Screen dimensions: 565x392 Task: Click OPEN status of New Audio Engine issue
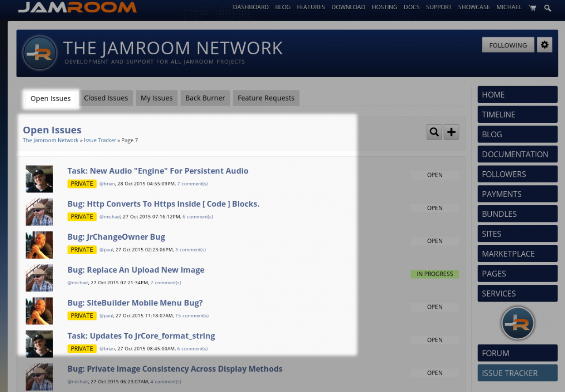tap(435, 175)
